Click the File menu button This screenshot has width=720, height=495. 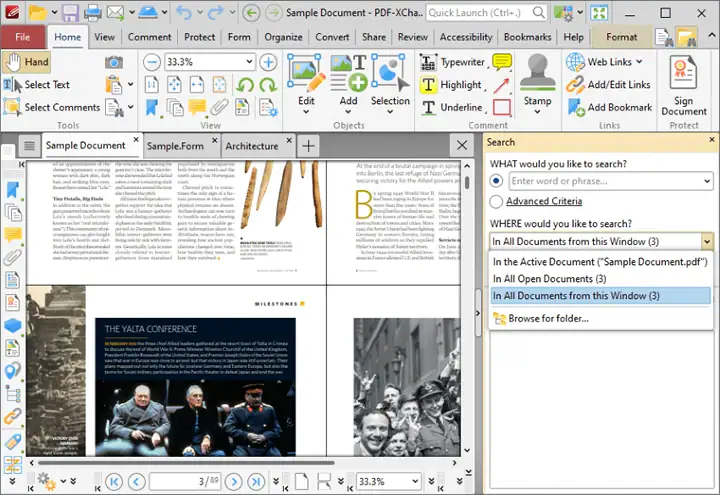pos(22,37)
